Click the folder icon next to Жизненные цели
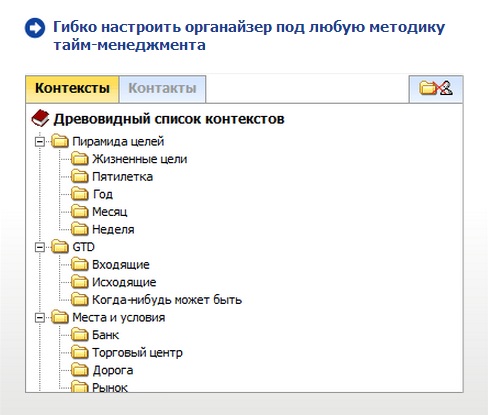This screenshot has height=415, width=488. coord(80,159)
